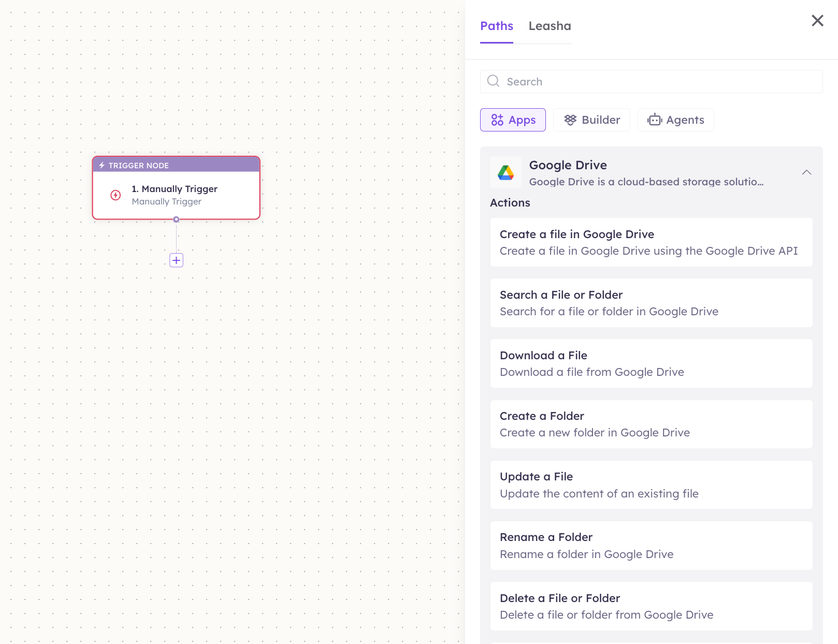Switch to the Paths tab
The image size is (838, 644).
coord(497,26)
